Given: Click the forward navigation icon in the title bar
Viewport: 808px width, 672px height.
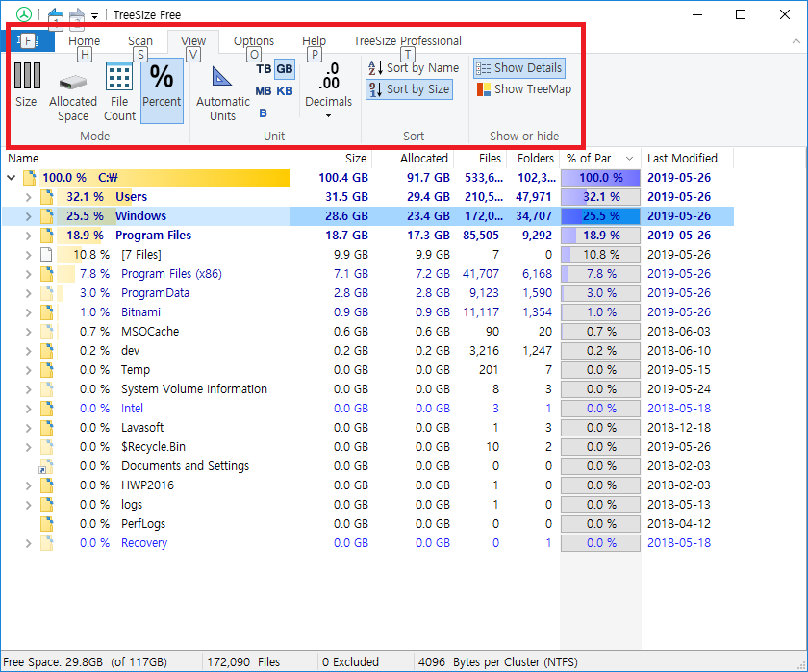Looking at the screenshot, I should tap(77, 15).
